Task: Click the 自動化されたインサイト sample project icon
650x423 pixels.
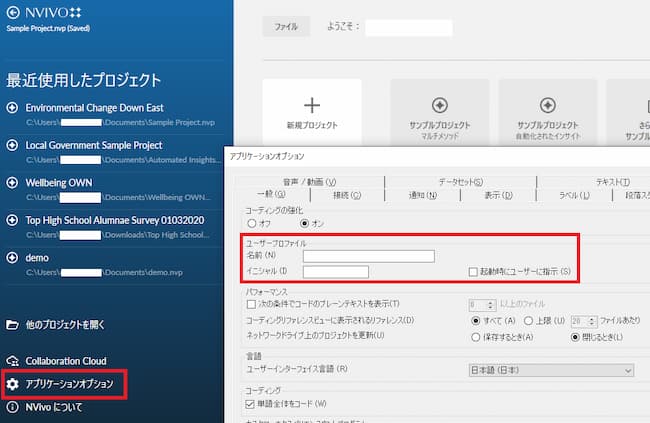Action: click(548, 105)
